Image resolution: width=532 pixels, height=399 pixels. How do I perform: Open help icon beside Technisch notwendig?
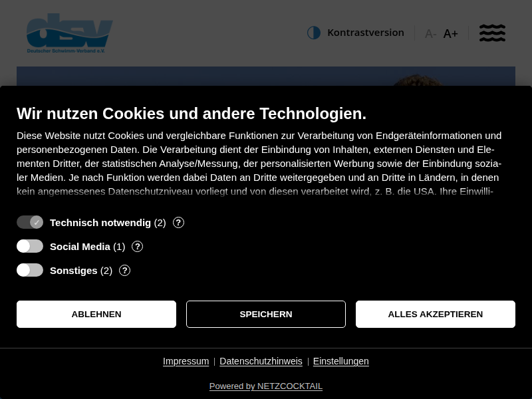coord(178,223)
